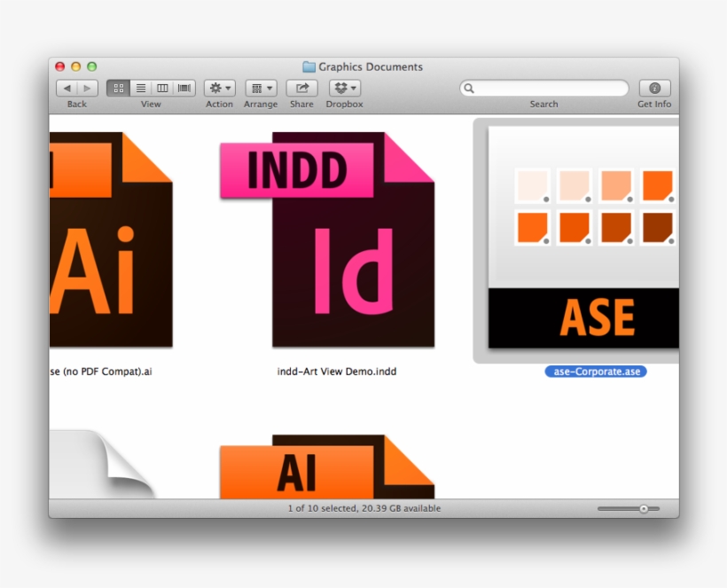The width and height of the screenshot is (727, 588).
Task: Click the magnifying glass search icon
Action: (469, 88)
